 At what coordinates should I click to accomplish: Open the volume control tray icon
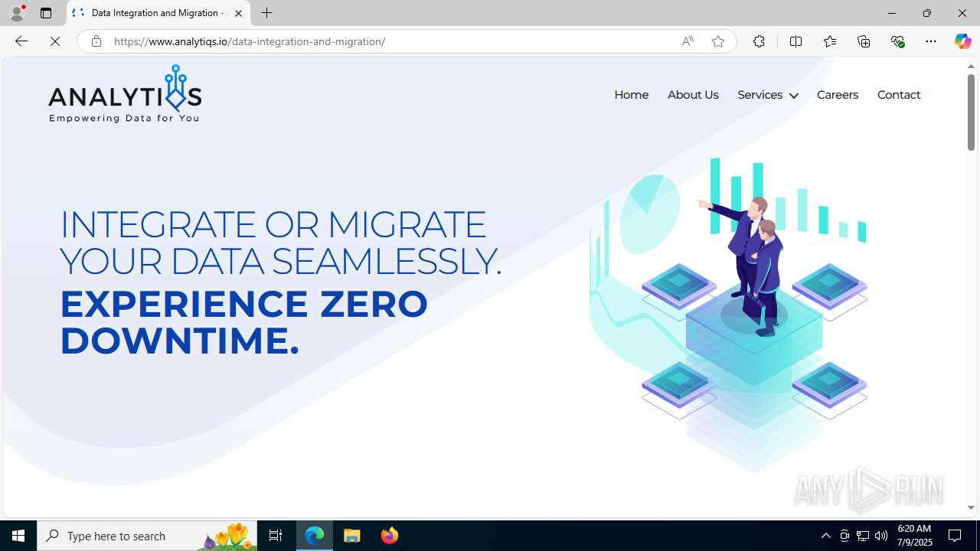tap(881, 536)
